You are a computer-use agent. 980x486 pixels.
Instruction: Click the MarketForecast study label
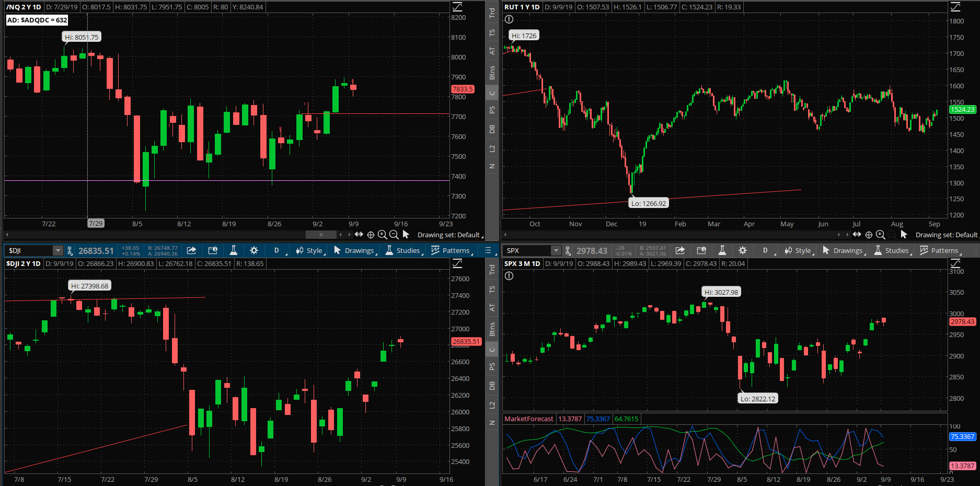coord(528,419)
